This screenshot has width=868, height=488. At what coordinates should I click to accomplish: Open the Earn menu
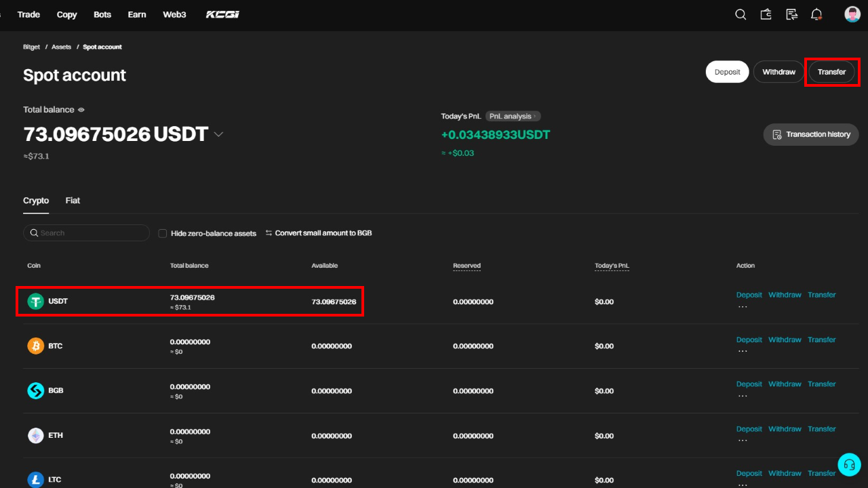[137, 14]
